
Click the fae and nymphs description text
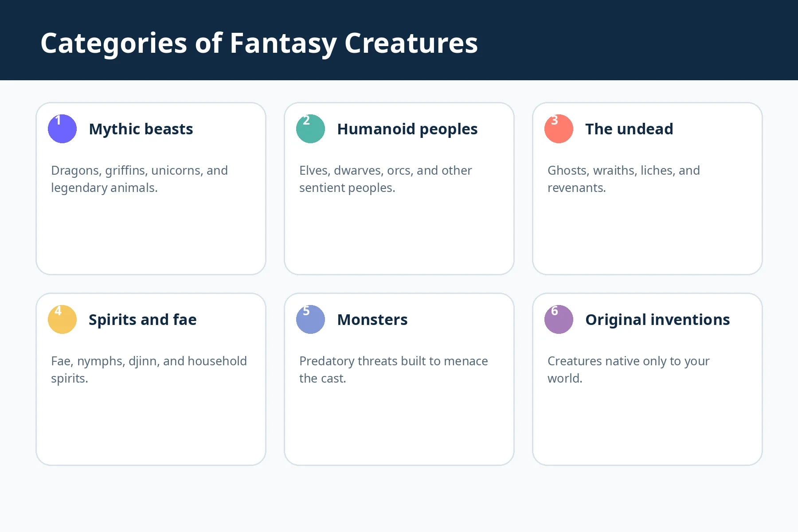point(149,370)
